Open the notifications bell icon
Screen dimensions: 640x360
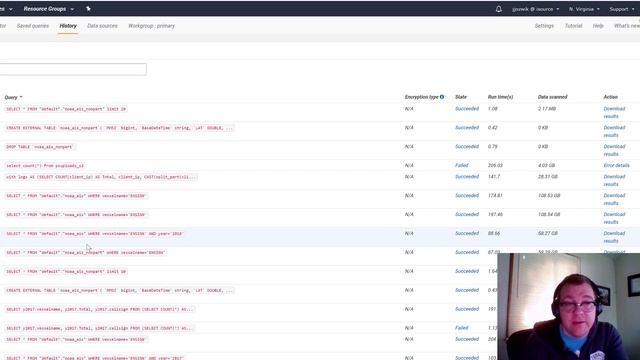point(498,9)
